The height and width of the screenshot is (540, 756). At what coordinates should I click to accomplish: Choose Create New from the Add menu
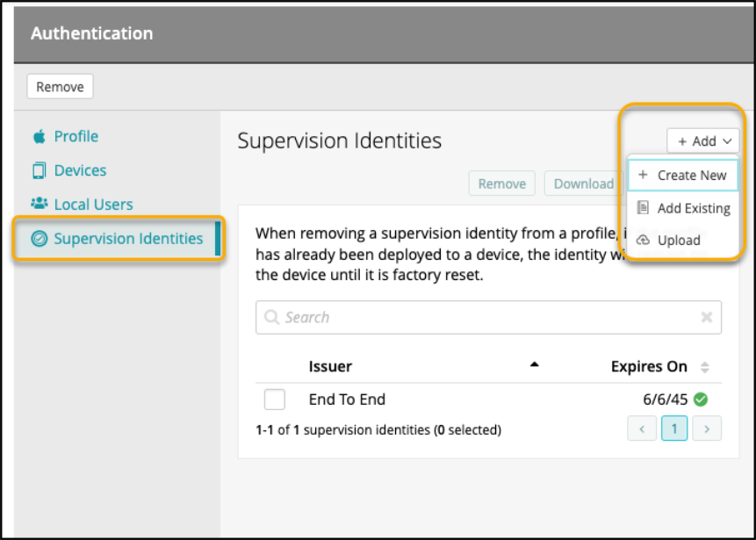click(x=683, y=176)
